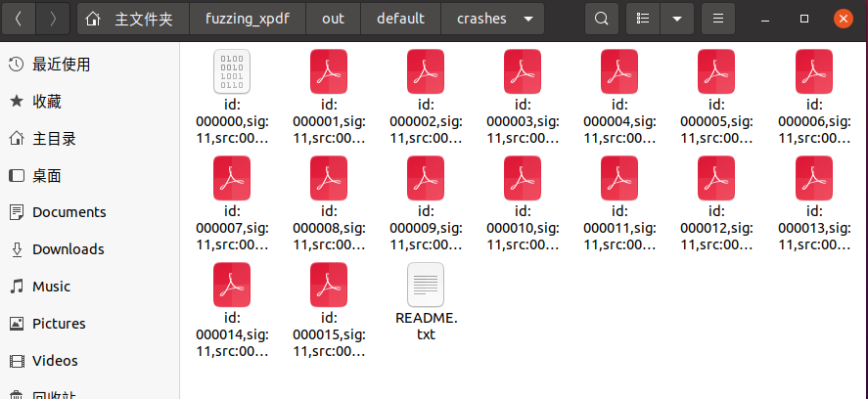Select PDF file id:000014 icon

232,285
